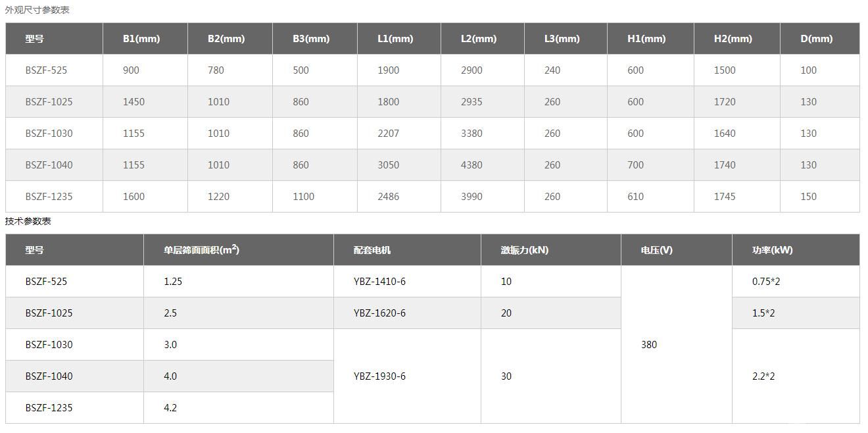Click the voltage value 380 cell
The height and width of the screenshot is (433, 868).
649,345
